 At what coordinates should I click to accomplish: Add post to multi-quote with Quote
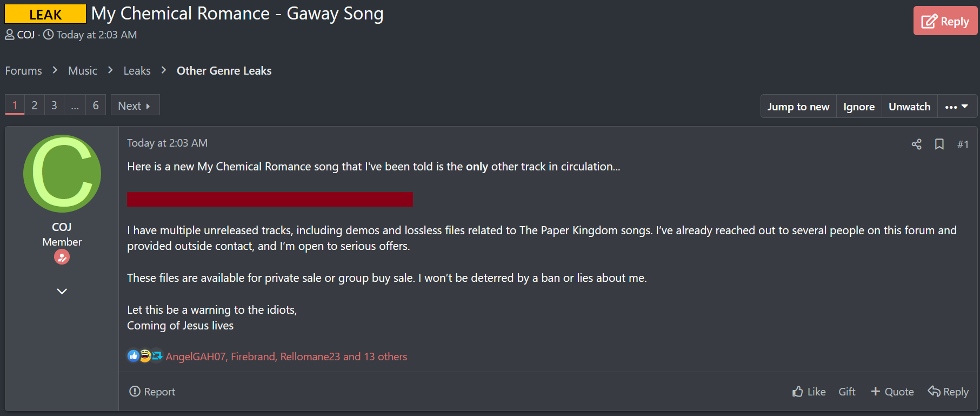click(892, 392)
